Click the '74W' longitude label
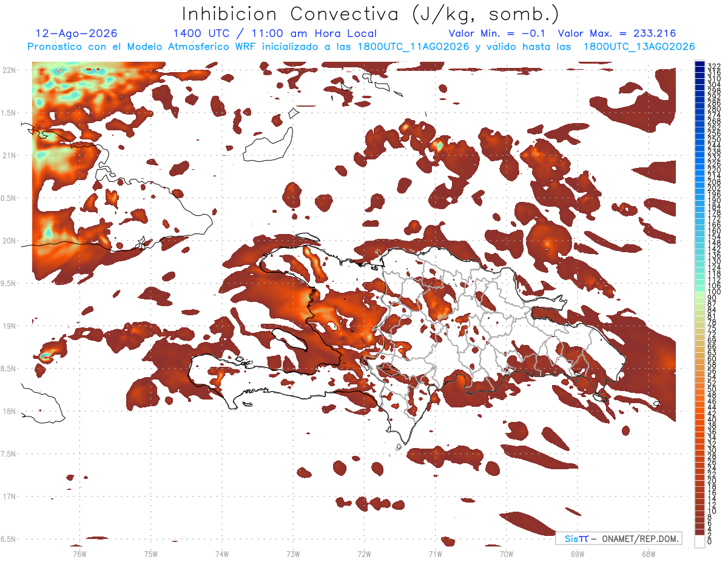 (x=221, y=554)
